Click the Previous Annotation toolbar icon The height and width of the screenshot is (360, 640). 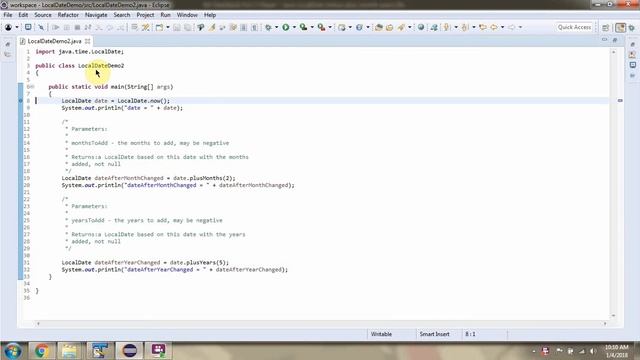tap(464, 27)
